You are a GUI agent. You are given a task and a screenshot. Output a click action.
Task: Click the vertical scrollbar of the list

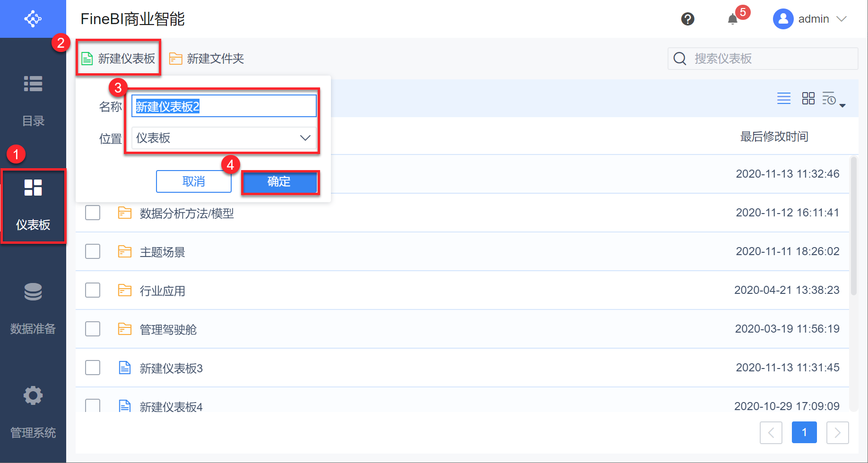pos(853,227)
